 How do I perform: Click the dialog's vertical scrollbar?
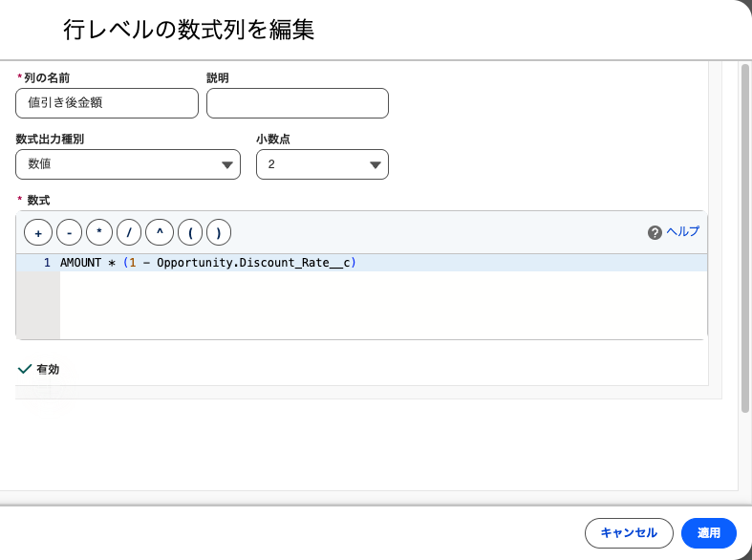(x=744, y=238)
